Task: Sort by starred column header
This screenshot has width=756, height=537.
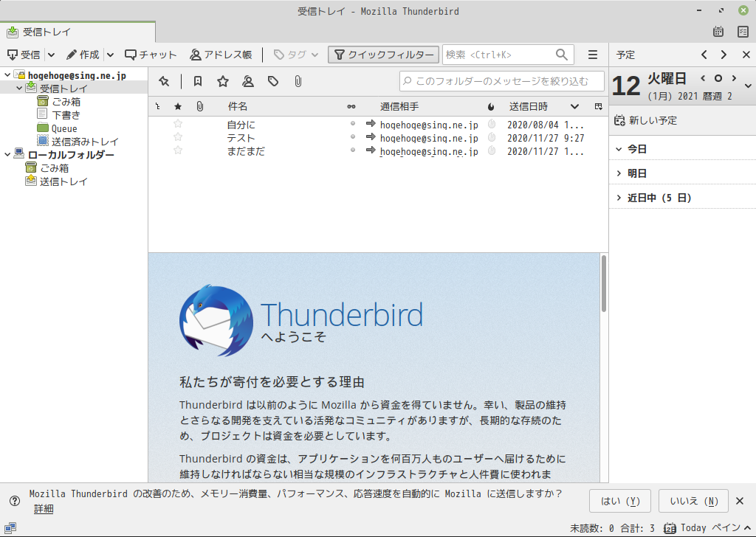Action: pos(178,106)
